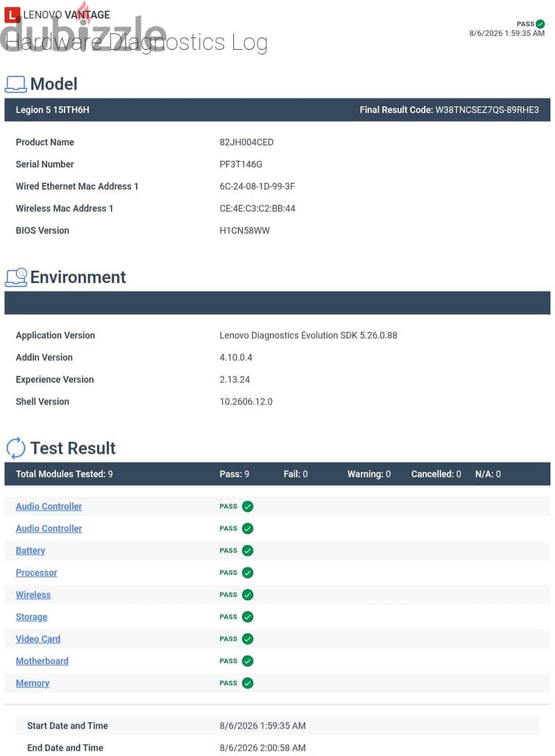Click the circular arrows Test Result icon
555x756 pixels.
(15, 448)
